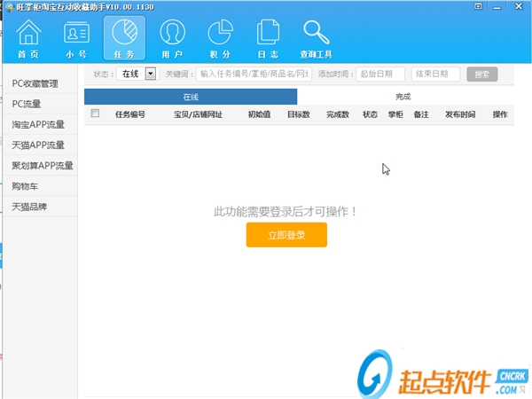The image size is (532, 399).
Task: Click the app logo in title bar
Action: (10, 7)
